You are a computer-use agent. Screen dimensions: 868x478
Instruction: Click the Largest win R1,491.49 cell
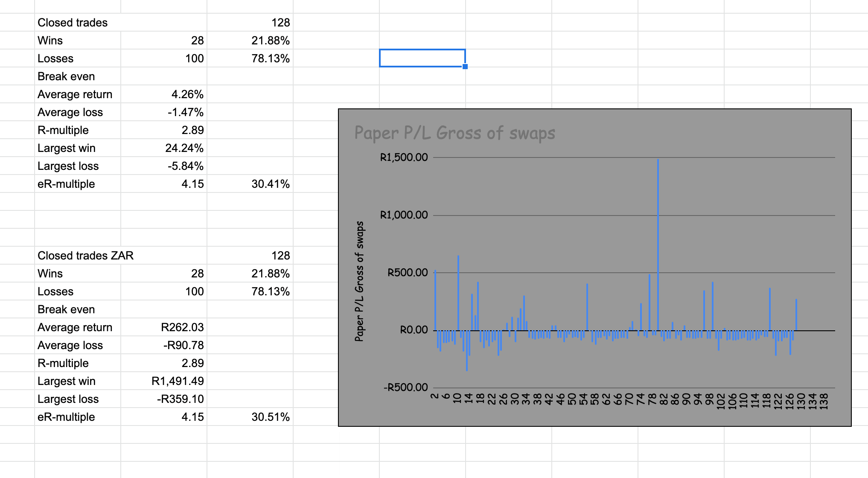(164, 381)
